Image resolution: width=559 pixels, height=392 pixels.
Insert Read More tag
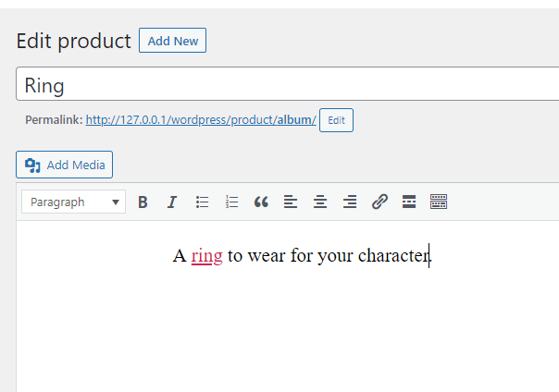click(409, 202)
